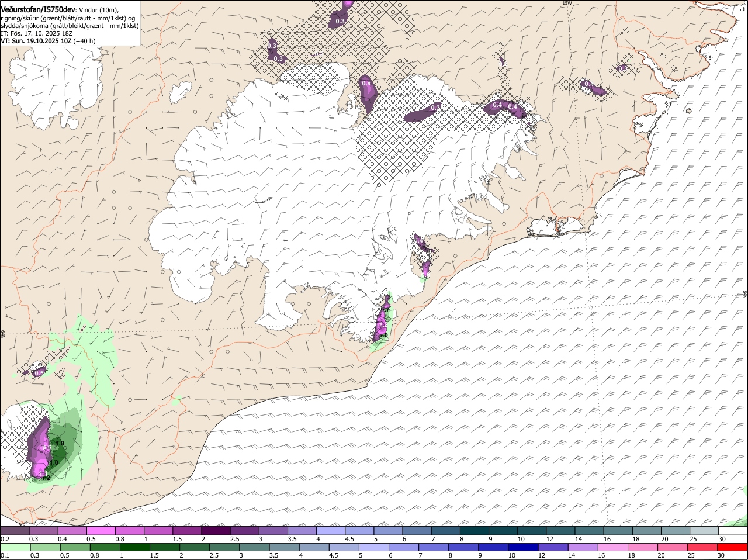The height and width of the screenshot is (560, 748).
Task: Select the dark teal swatch between 8 and 9 in the upper bar
Action: tap(475, 530)
